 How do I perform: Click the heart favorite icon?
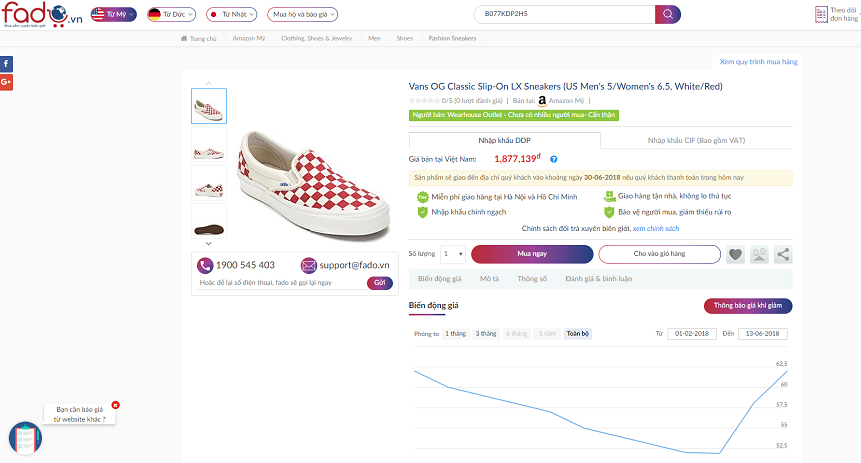point(736,254)
